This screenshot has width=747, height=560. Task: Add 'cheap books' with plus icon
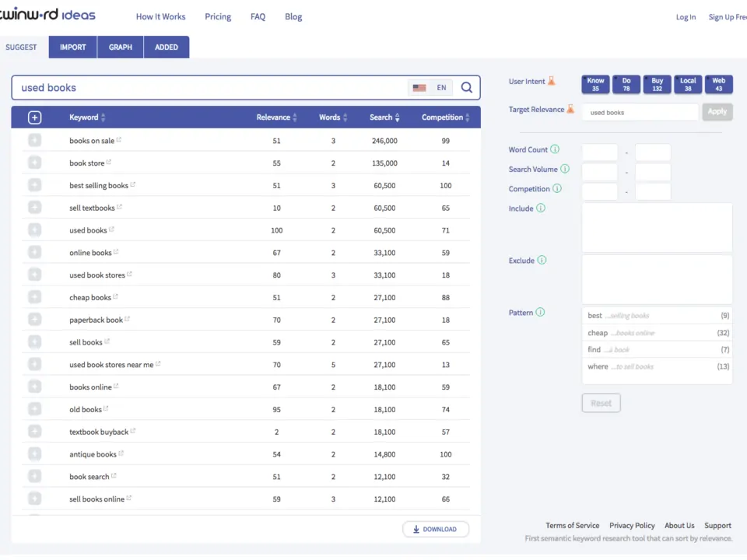click(34, 297)
